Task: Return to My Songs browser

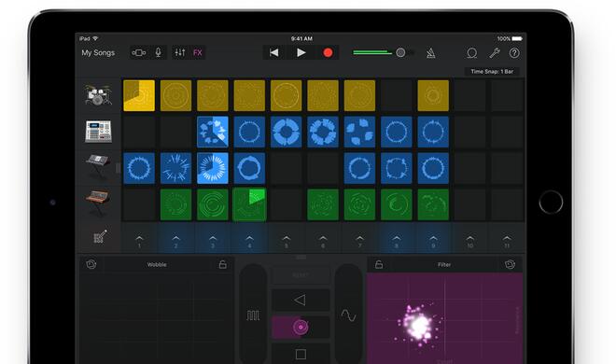Action: click(98, 52)
